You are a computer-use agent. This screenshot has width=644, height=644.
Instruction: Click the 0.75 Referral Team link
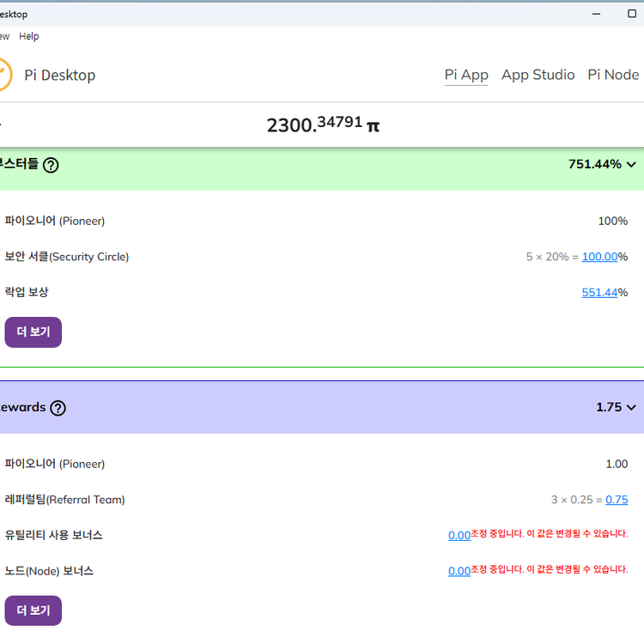pos(617,500)
